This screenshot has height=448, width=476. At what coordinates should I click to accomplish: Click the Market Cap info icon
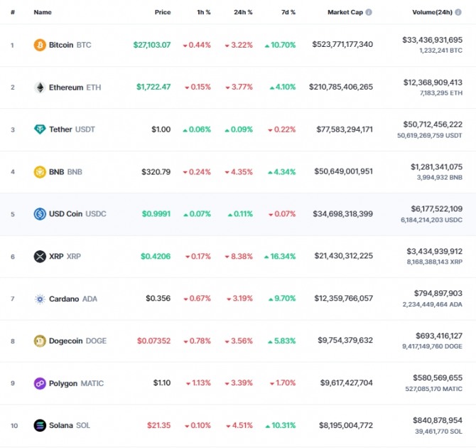tap(369, 13)
